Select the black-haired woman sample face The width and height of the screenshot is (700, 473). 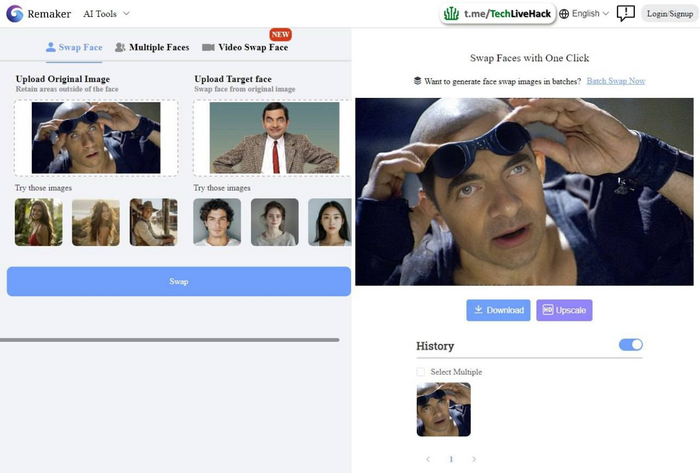[x=330, y=222]
